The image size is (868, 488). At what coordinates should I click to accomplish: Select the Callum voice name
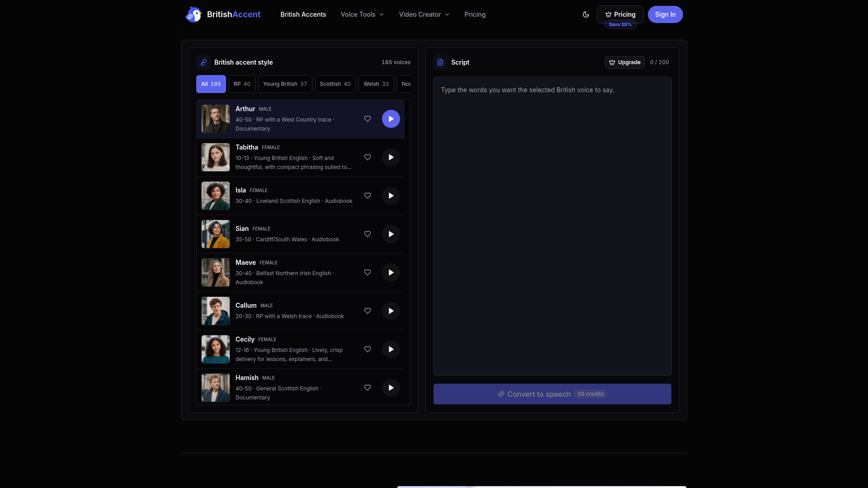(x=246, y=305)
